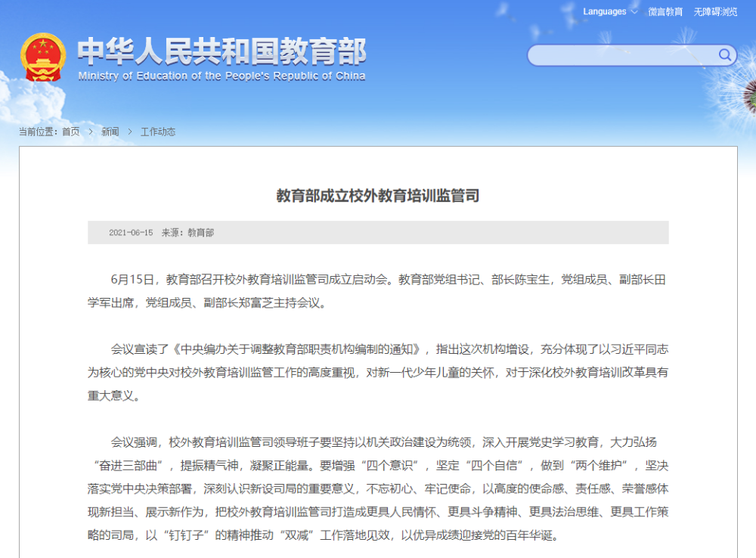Click the 中华人民共和国教育部 site title
This screenshot has height=558, width=756.
[222, 51]
